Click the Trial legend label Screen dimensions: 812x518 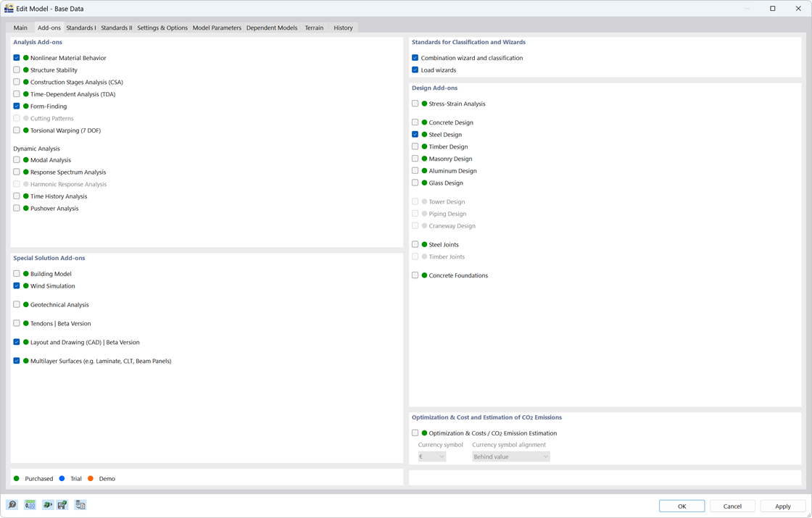(76, 479)
